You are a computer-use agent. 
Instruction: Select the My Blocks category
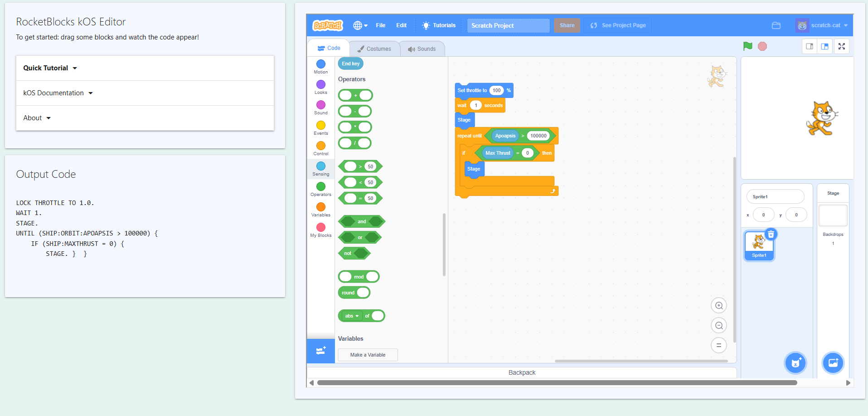tap(321, 230)
